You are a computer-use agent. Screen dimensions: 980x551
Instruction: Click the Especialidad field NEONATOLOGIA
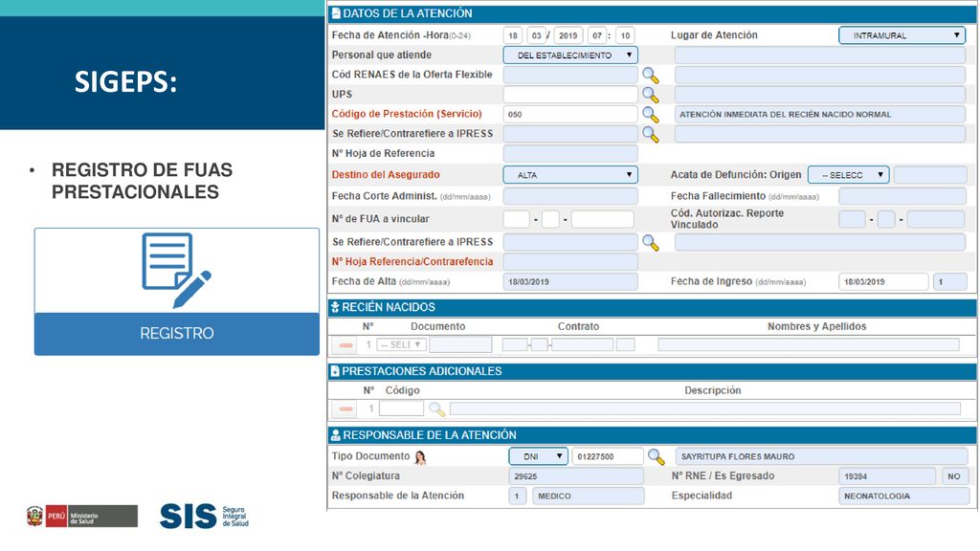click(903, 496)
